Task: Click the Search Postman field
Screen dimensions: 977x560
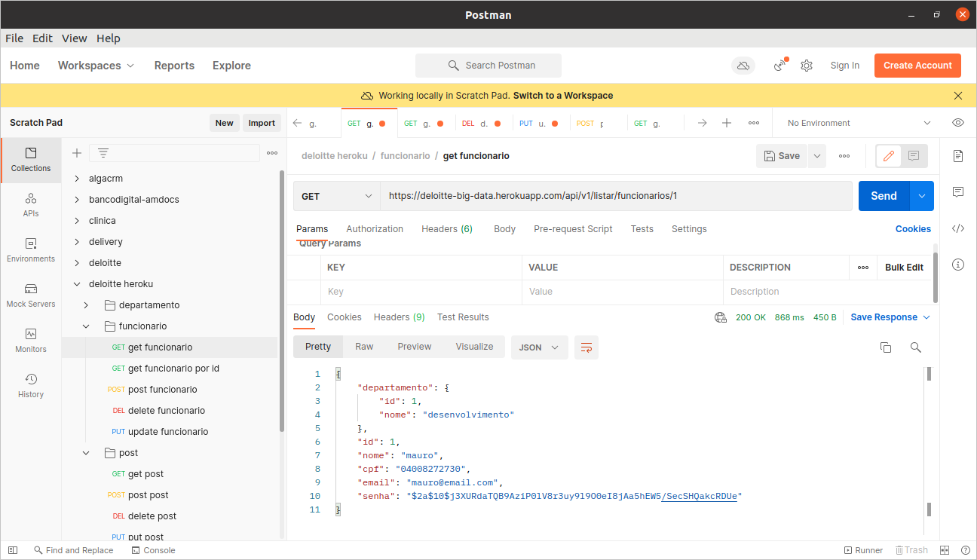Action: click(x=488, y=66)
